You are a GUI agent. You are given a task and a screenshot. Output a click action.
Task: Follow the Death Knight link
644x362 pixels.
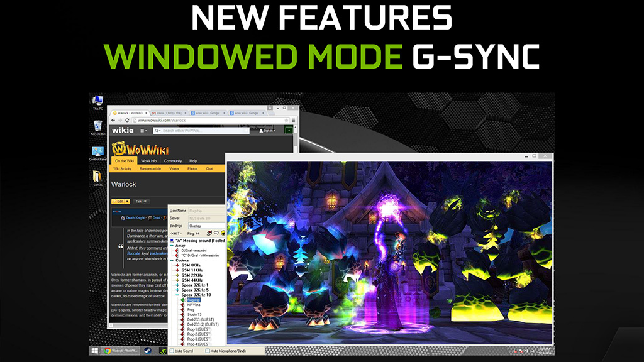point(135,218)
